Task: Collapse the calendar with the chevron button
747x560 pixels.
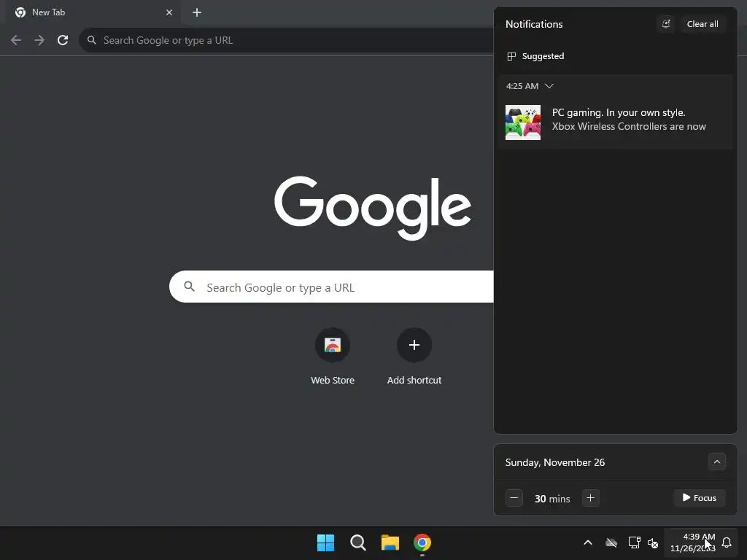Action: (716, 462)
